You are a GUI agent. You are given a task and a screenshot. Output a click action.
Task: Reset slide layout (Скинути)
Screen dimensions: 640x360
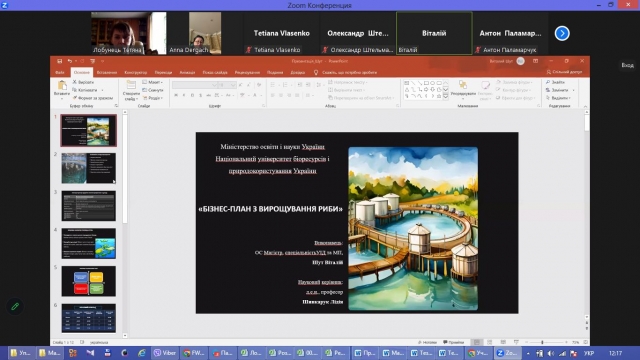153,90
